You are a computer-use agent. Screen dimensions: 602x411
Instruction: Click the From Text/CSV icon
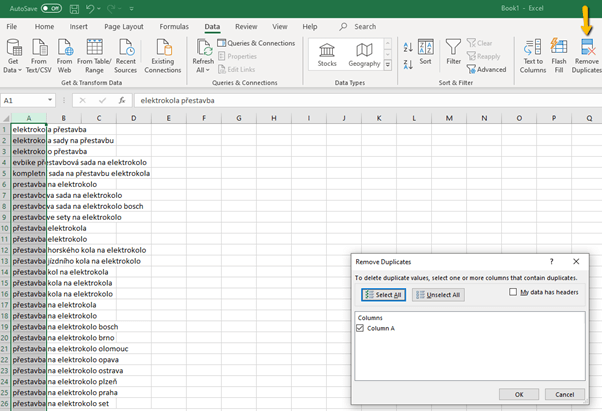[39, 56]
